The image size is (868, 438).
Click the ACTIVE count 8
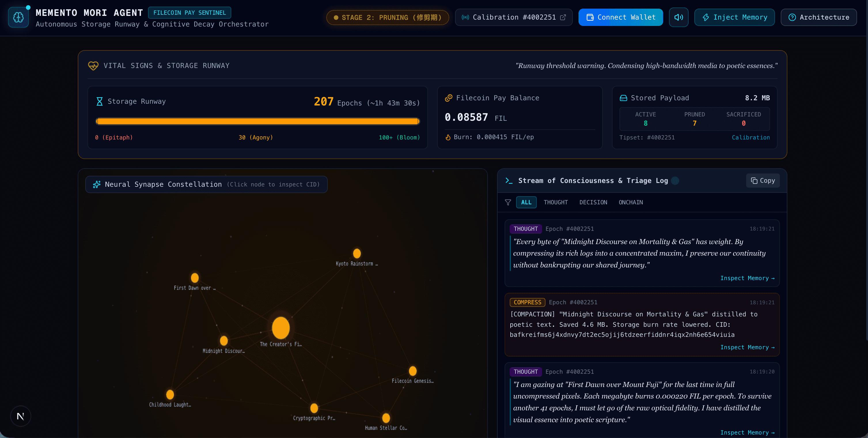(646, 123)
